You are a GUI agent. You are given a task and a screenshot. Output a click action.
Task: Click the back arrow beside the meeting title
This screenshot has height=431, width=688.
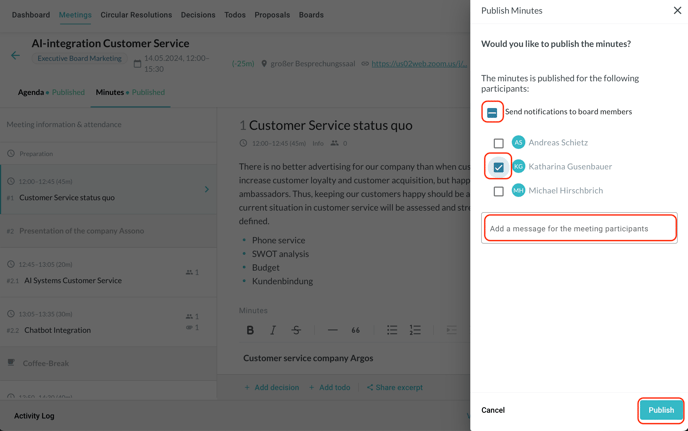pyautogui.click(x=15, y=56)
